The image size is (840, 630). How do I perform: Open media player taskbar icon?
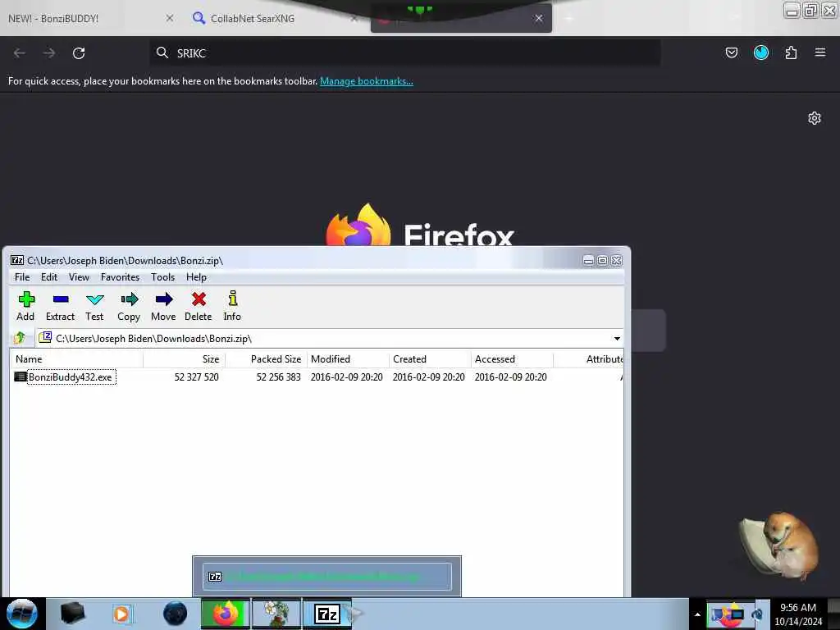121,614
